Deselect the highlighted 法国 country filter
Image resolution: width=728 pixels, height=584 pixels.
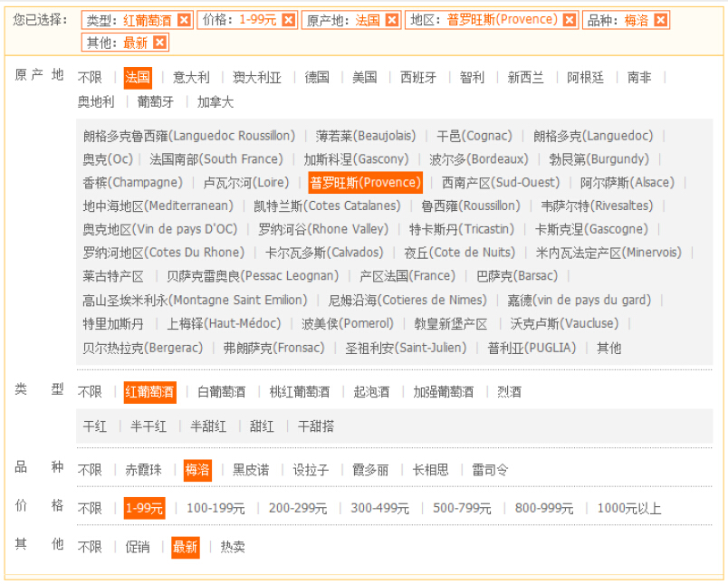click(x=137, y=78)
